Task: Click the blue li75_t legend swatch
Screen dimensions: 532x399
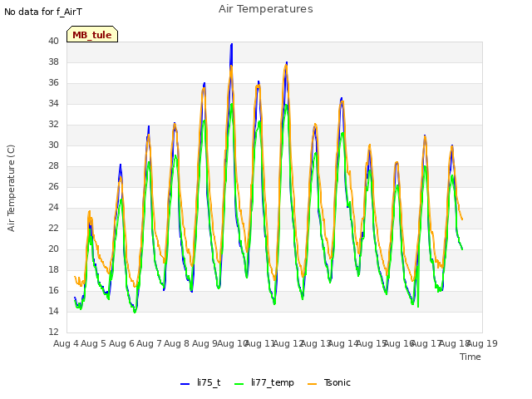Action: click(185, 384)
